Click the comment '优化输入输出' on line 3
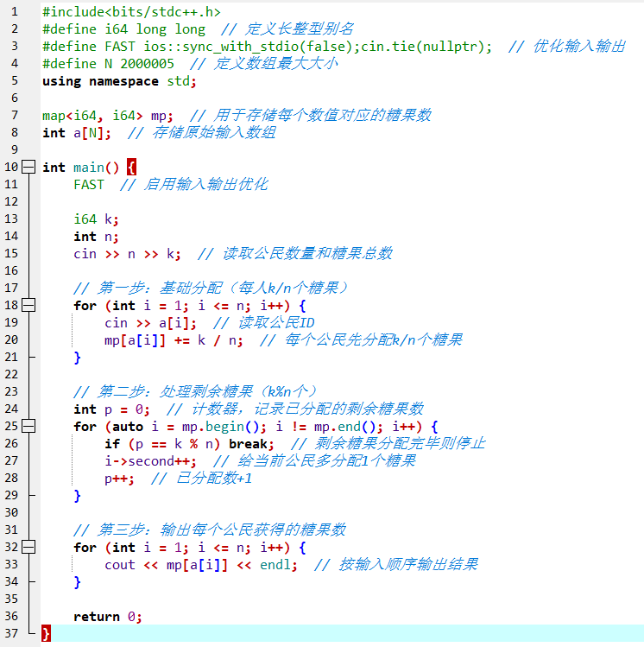This screenshot has height=647, width=644. click(x=579, y=47)
